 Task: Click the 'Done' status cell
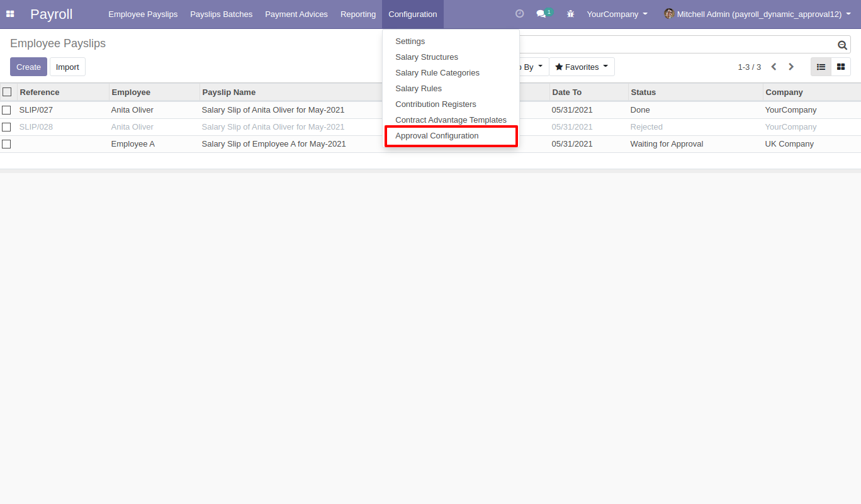pyautogui.click(x=695, y=110)
